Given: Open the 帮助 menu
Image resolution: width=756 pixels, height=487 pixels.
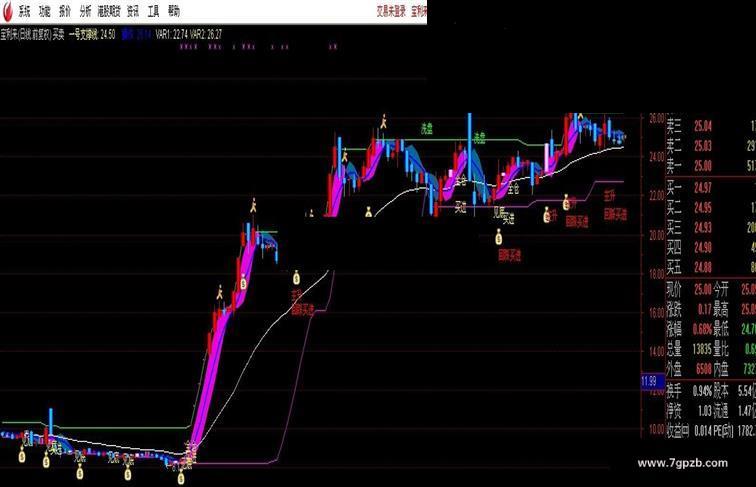Looking at the screenshot, I should point(174,11).
